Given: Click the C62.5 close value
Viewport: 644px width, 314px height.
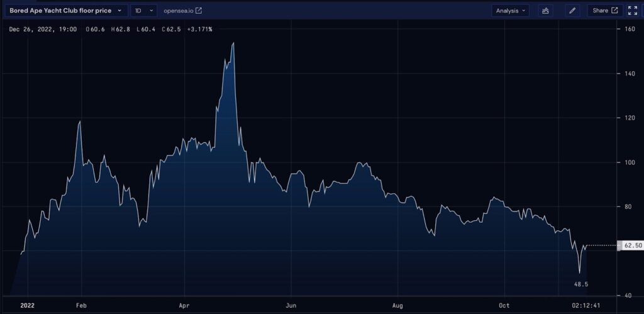Looking at the screenshot, I should (x=171, y=29).
